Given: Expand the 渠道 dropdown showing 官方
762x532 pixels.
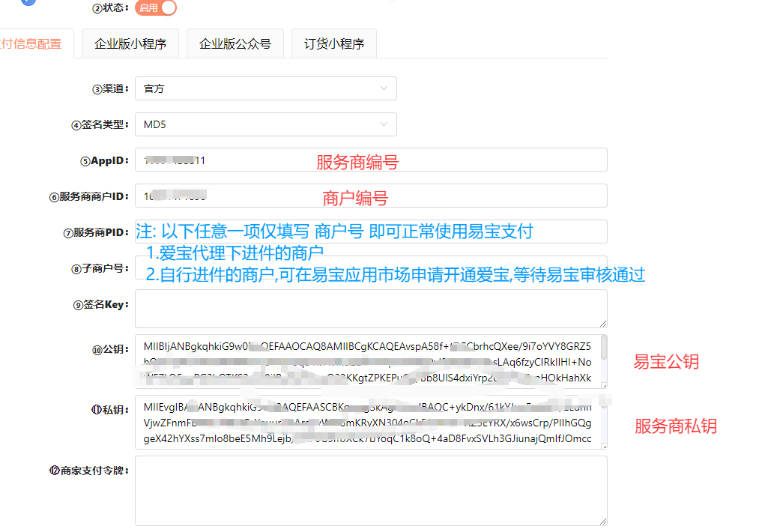Looking at the screenshot, I should pos(265,88).
